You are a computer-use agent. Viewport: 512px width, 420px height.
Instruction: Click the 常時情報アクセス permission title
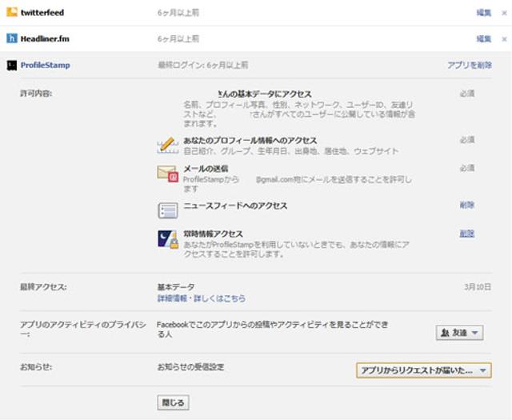click(213, 234)
